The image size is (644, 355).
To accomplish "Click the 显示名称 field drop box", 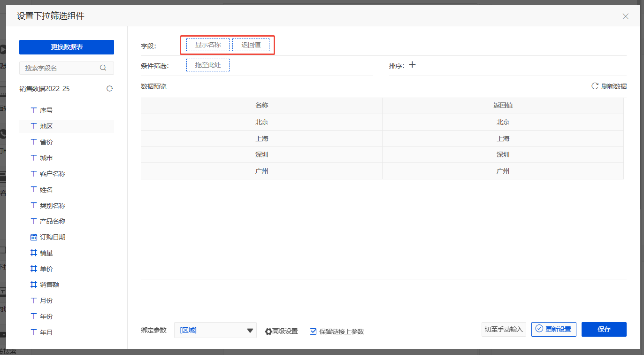I will click(x=208, y=45).
